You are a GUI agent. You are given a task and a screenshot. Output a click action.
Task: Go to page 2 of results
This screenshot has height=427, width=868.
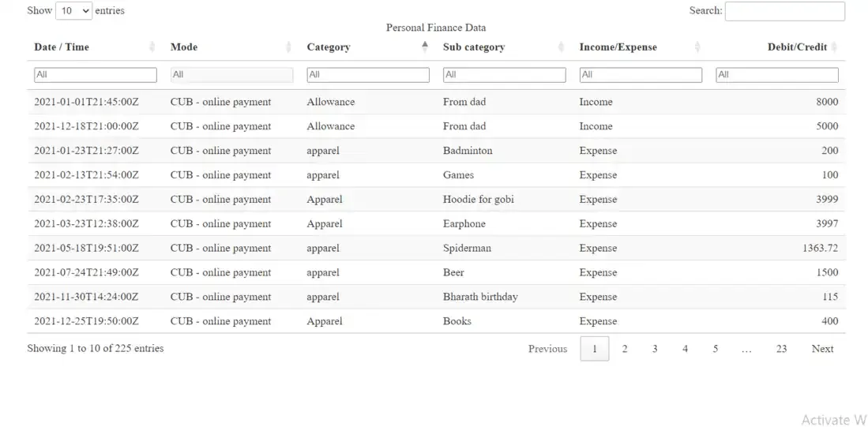625,349
